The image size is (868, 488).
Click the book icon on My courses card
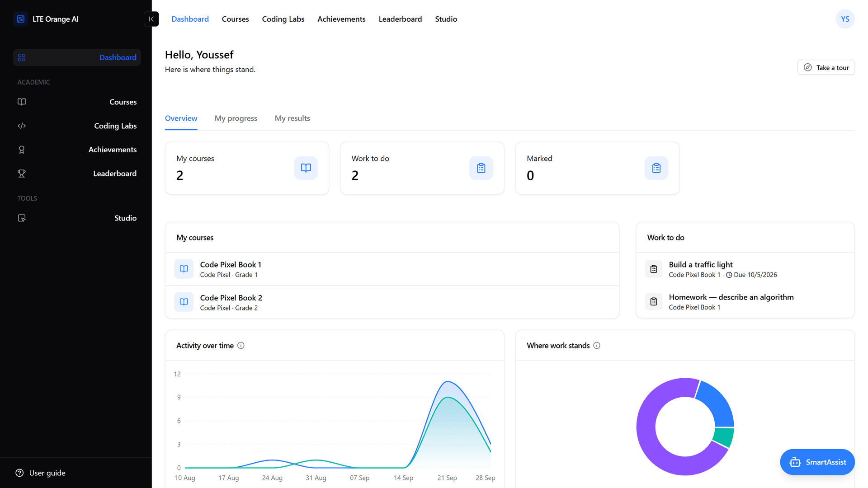(x=306, y=168)
